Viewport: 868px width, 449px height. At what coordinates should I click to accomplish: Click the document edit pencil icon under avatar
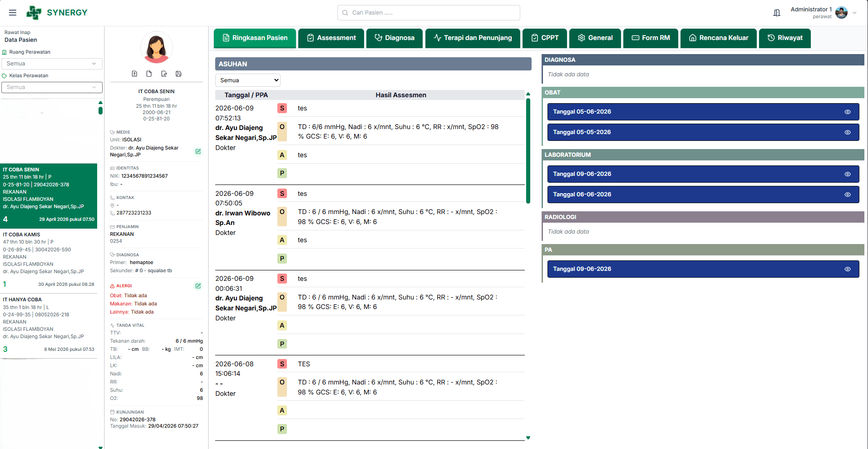pos(164,74)
